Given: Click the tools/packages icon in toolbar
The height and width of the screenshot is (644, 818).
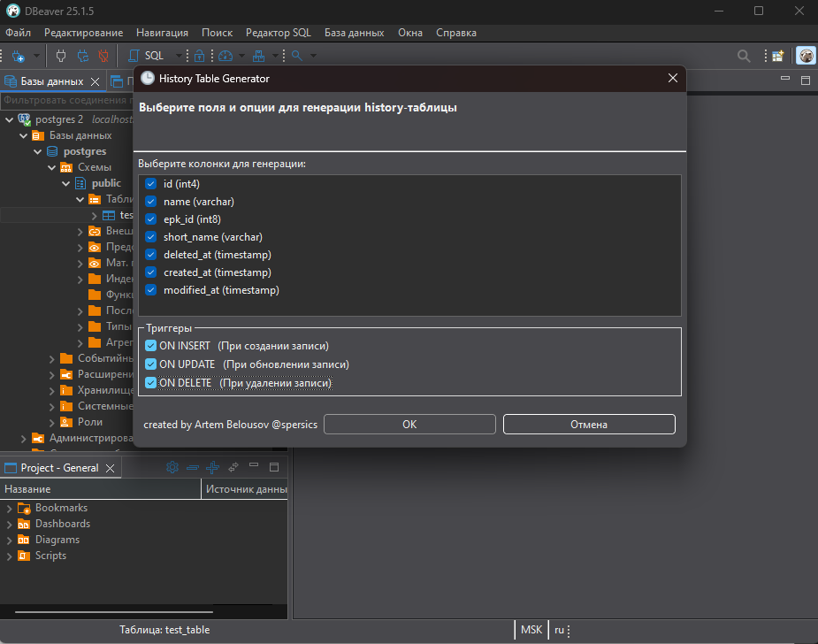Looking at the screenshot, I should 259,56.
